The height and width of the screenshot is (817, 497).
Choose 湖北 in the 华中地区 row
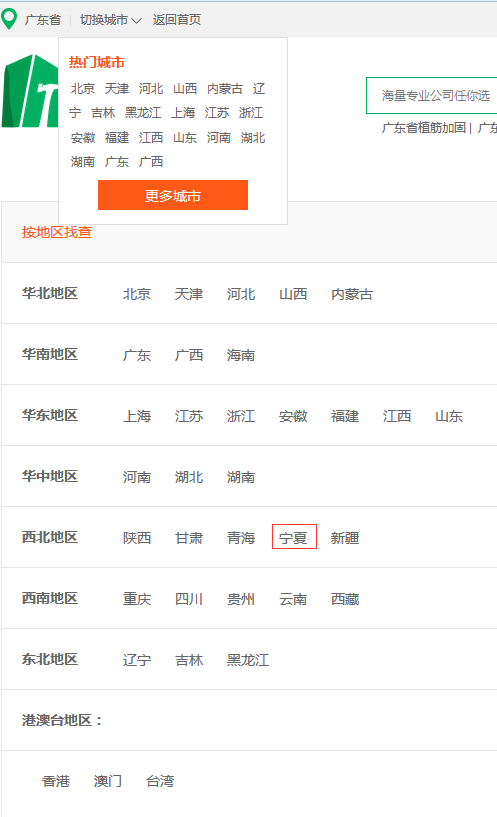click(189, 477)
